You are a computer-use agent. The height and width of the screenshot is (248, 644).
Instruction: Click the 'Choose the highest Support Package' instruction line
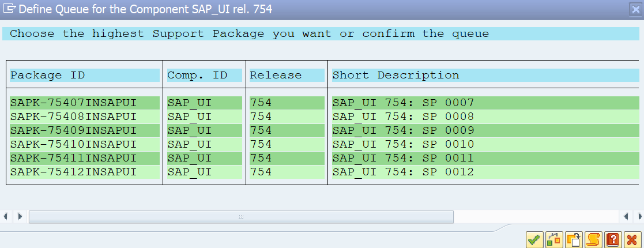(x=321, y=33)
